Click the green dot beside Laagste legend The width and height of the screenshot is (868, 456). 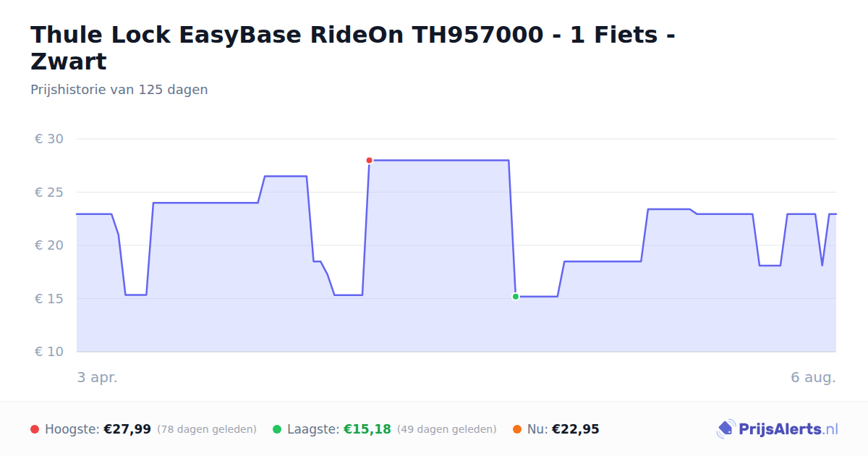coord(277,429)
